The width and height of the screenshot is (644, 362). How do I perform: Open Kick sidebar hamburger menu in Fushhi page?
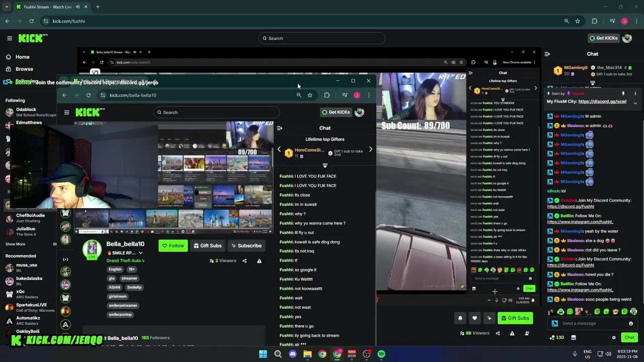[10, 38]
